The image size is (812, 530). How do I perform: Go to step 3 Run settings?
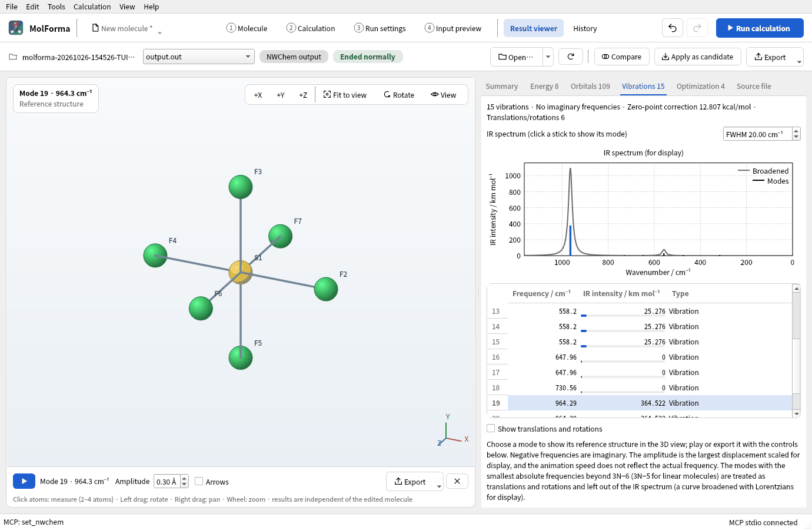[380, 28]
